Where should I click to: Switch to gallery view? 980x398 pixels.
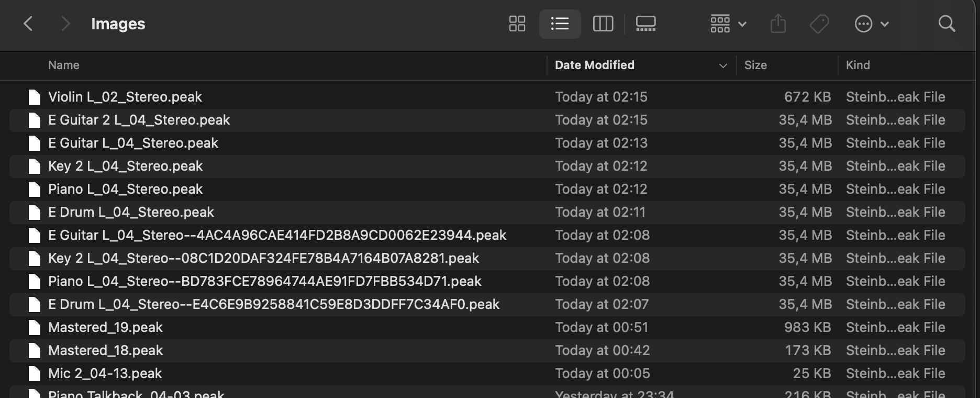pyautogui.click(x=645, y=24)
